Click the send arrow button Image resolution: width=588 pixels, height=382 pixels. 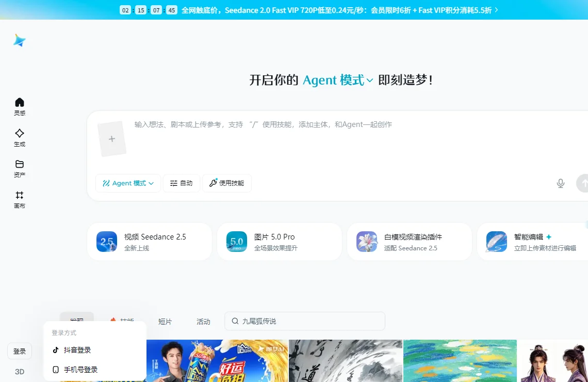pyautogui.click(x=582, y=183)
